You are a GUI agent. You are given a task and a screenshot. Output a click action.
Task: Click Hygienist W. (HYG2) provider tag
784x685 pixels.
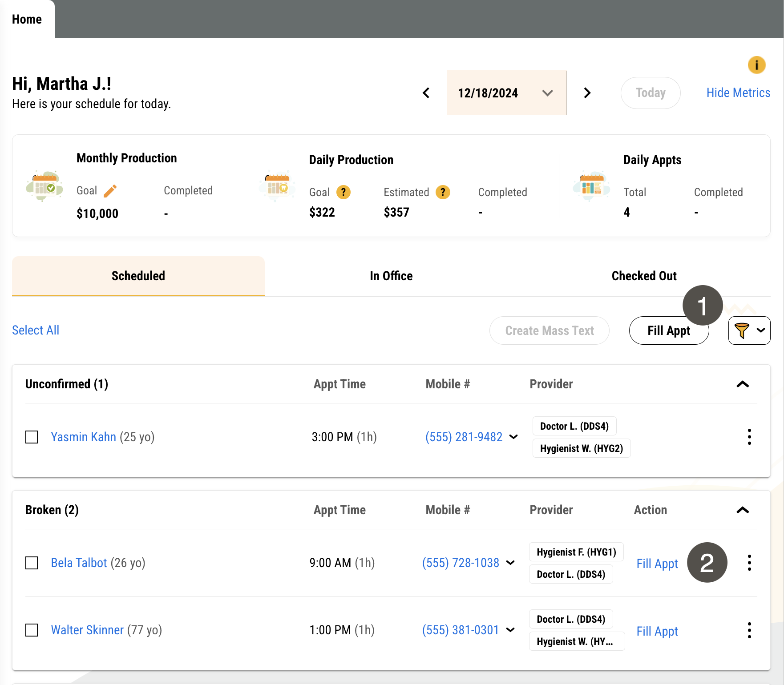click(582, 448)
